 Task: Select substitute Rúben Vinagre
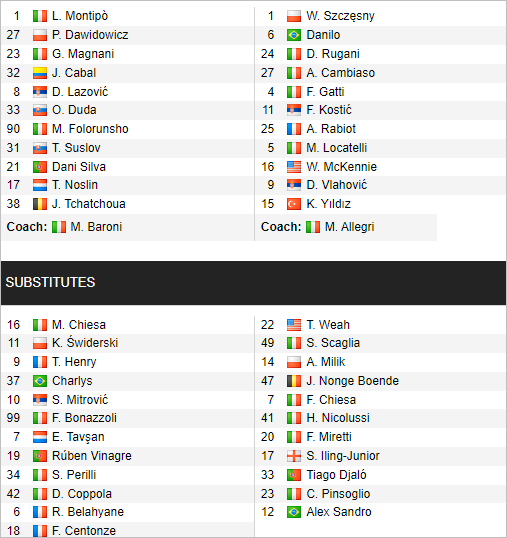point(92,456)
